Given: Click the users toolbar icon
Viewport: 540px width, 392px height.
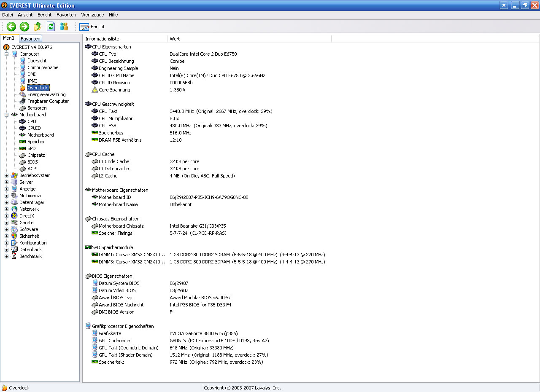Looking at the screenshot, I should tap(64, 27).
